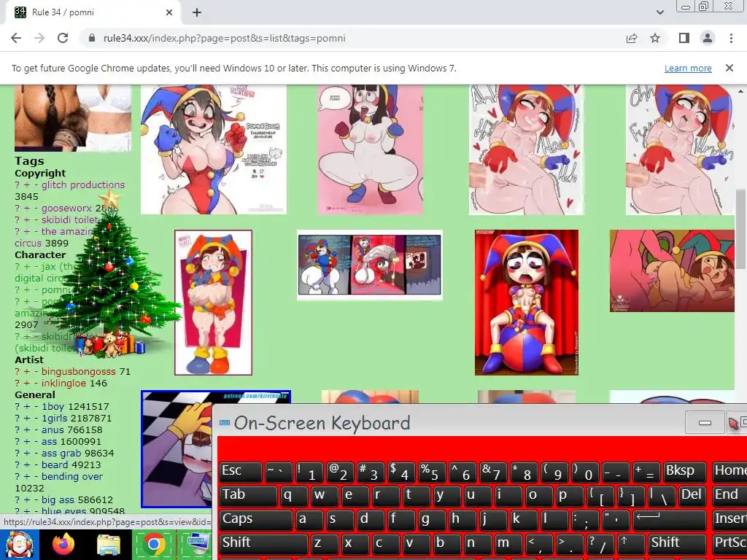Screen dimensions: 747x560
Task: Open the Chrome three-dot menu
Action: 731,38
